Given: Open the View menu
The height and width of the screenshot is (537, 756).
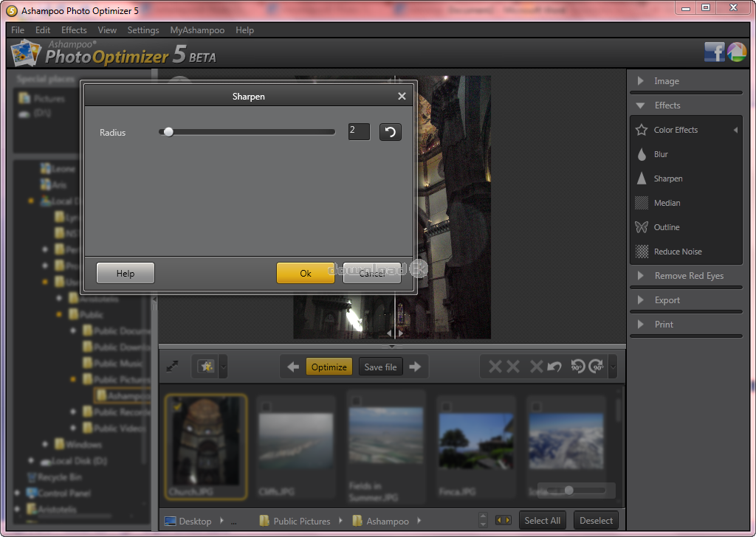Looking at the screenshot, I should (107, 30).
